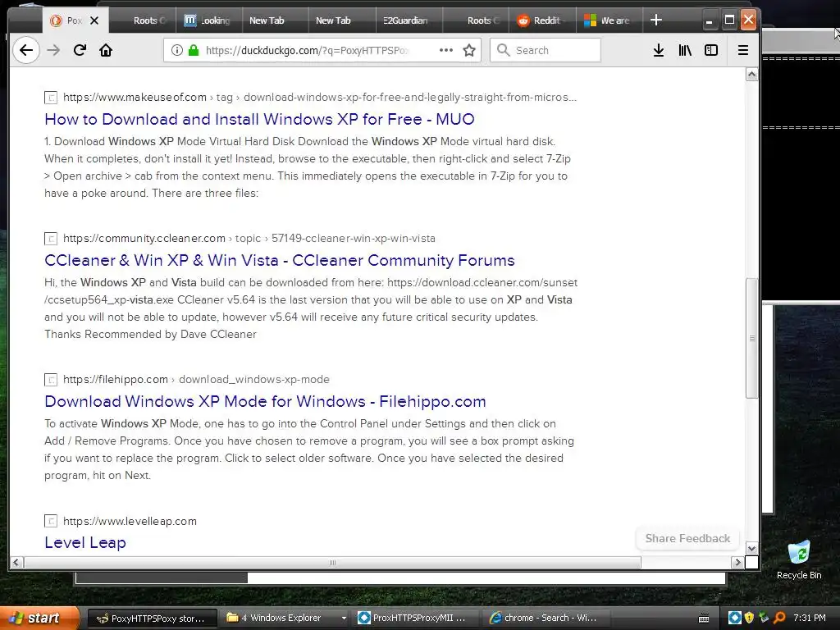Click the blue hexagon tray icon

734,618
